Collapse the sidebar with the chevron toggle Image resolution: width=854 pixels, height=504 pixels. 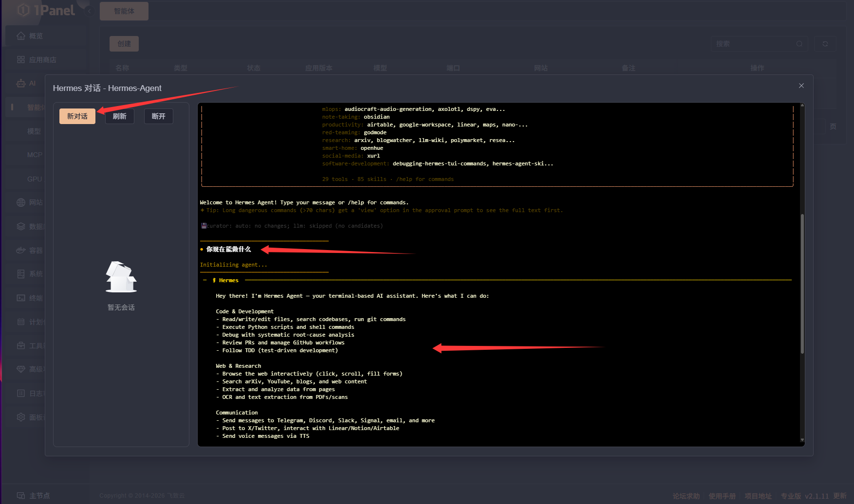(89, 11)
